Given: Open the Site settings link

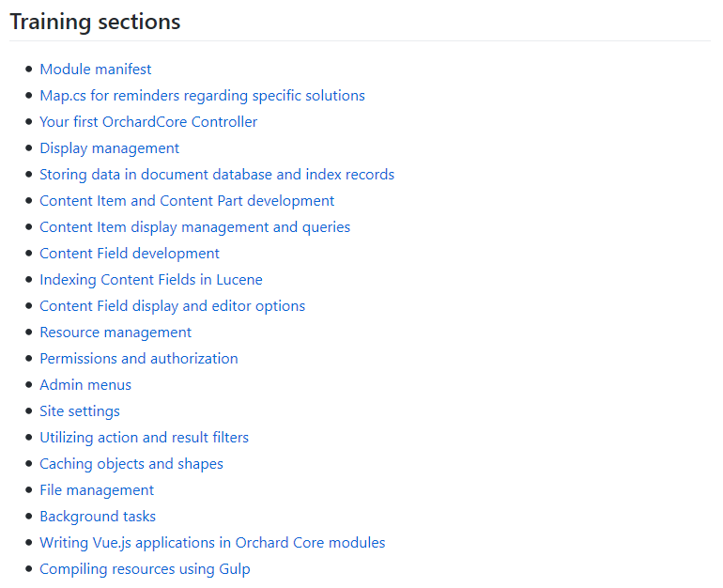Looking at the screenshot, I should [x=80, y=410].
